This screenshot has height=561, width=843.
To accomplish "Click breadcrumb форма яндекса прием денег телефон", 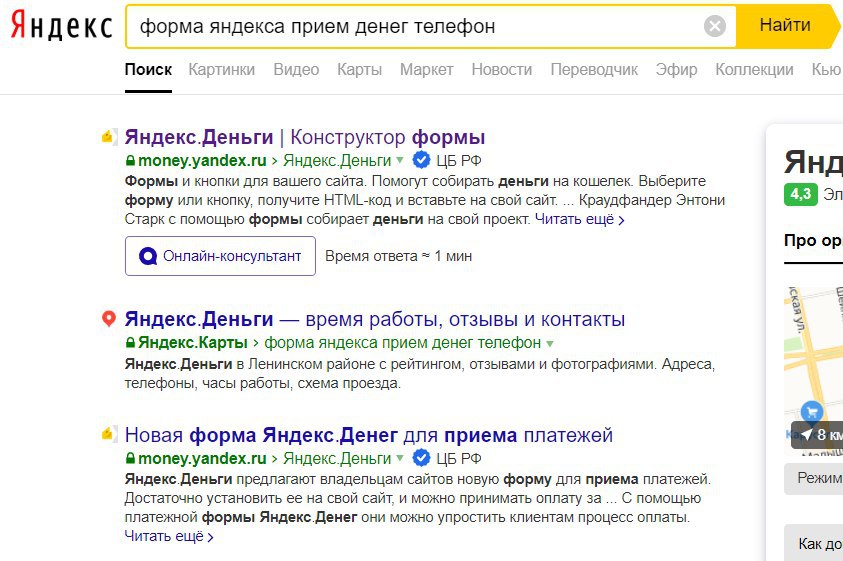I will point(403,343).
